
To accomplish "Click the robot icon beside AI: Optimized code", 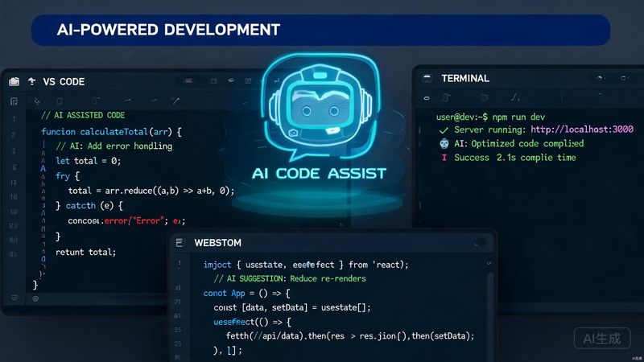I will click(x=444, y=144).
